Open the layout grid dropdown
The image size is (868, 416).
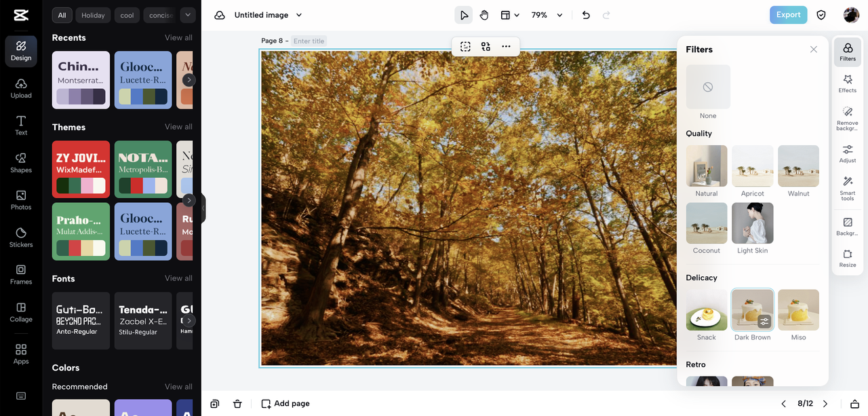pos(510,15)
